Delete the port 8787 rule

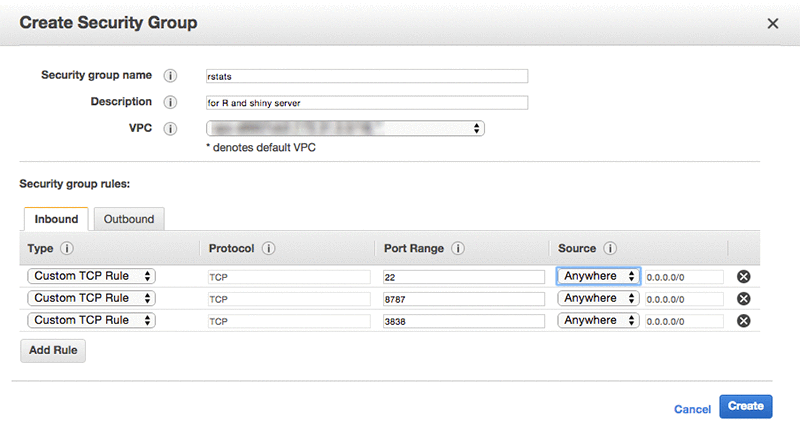pos(743,298)
